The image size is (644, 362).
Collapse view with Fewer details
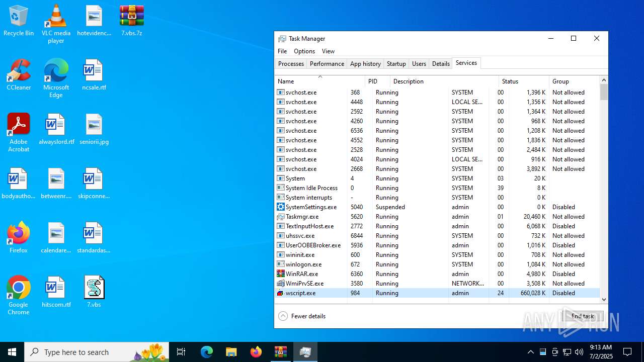pyautogui.click(x=302, y=316)
